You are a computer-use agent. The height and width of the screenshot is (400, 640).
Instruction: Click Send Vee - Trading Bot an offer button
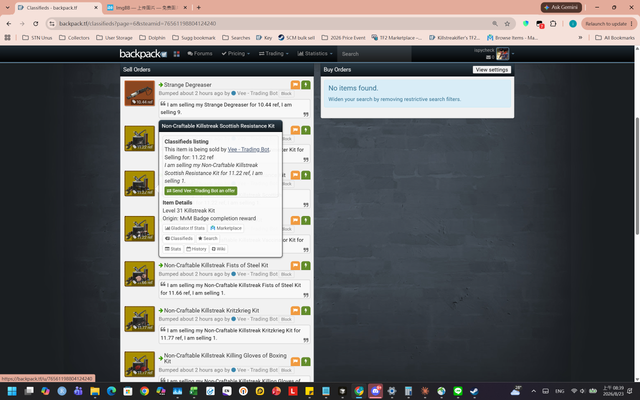click(x=201, y=191)
